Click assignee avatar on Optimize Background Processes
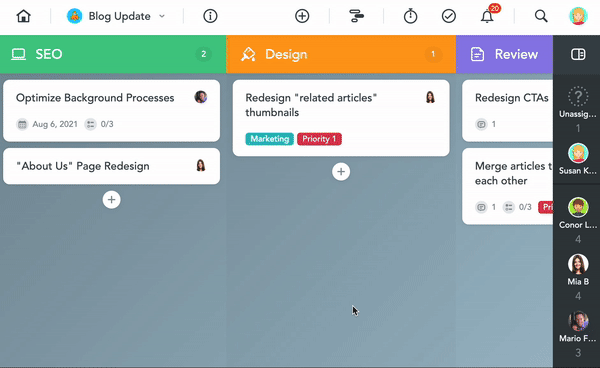This screenshot has height=368, width=600. point(201,97)
